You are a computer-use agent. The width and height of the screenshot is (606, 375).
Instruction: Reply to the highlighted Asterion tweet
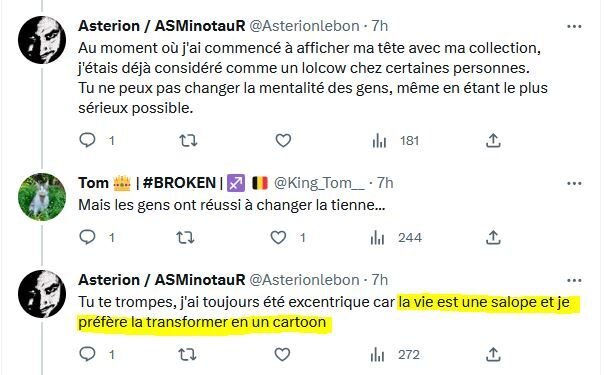click(87, 354)
